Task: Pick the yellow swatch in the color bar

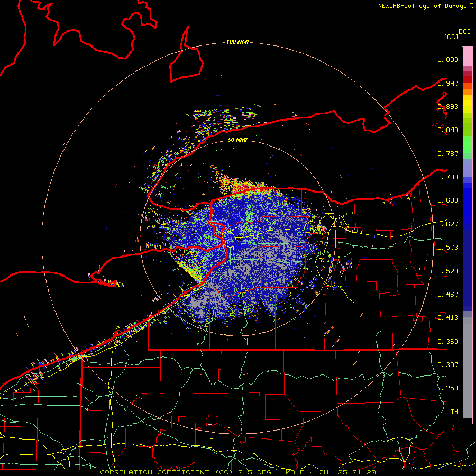Action: coord(467,104)
